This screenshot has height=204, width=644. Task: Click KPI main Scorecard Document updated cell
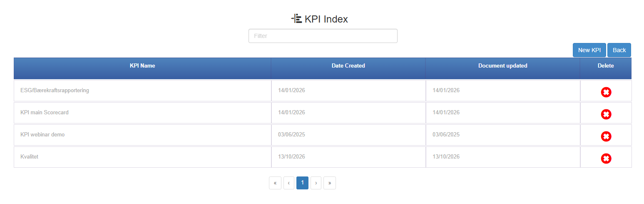tap(503, 113)
